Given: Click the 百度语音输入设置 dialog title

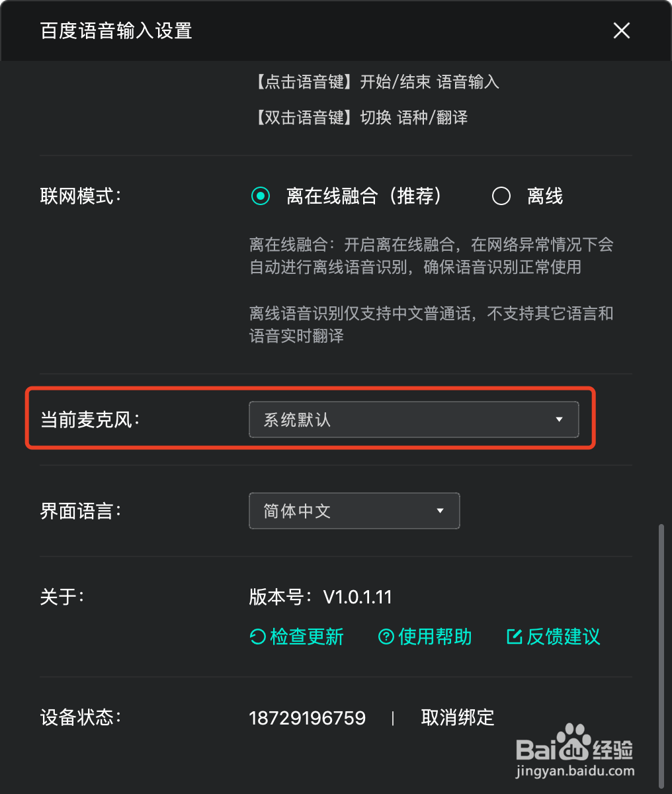Looking at the screenshot, I should click(x=116, y=30).
